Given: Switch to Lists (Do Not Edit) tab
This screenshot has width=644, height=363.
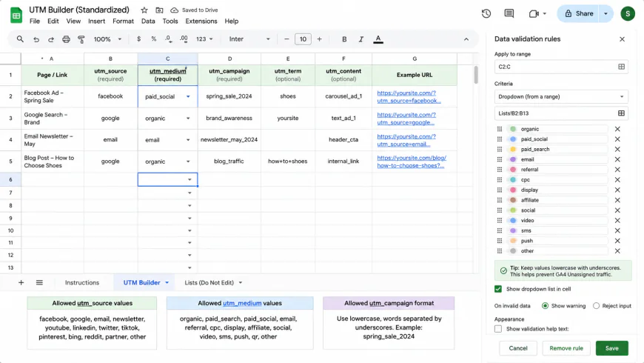Looking at the screenshot, I should tap(209, 282).
